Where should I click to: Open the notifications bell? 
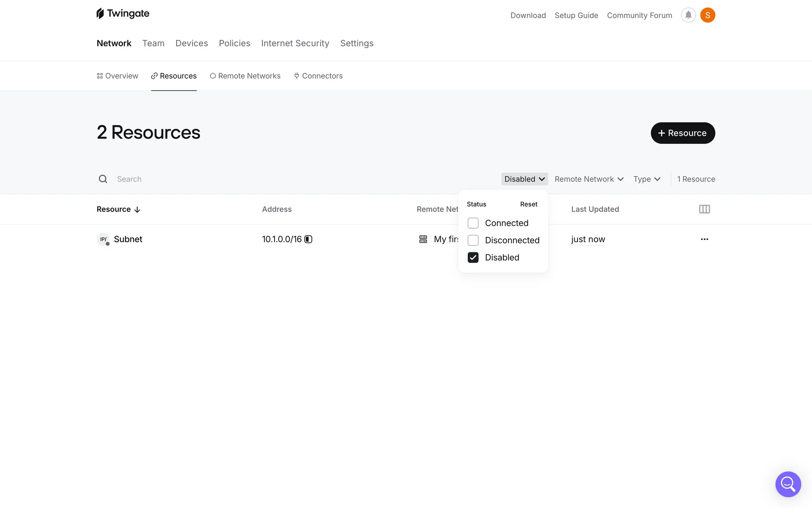688,15
